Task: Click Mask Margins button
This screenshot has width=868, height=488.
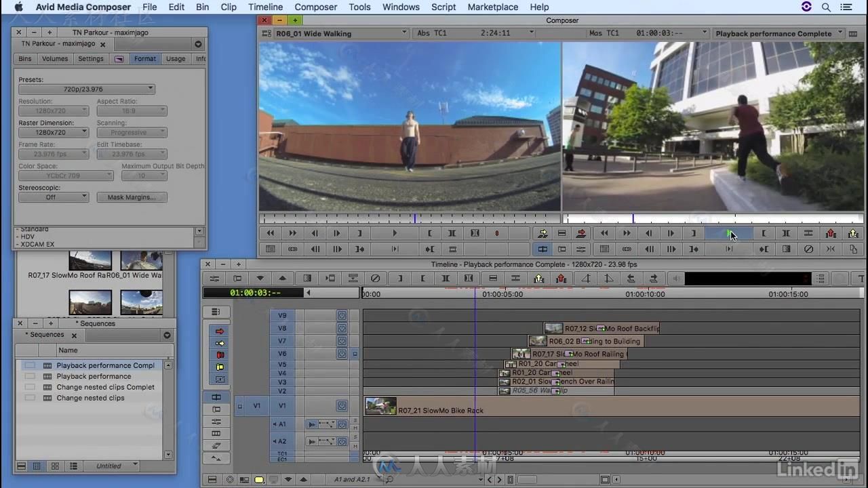Action: 132,197
